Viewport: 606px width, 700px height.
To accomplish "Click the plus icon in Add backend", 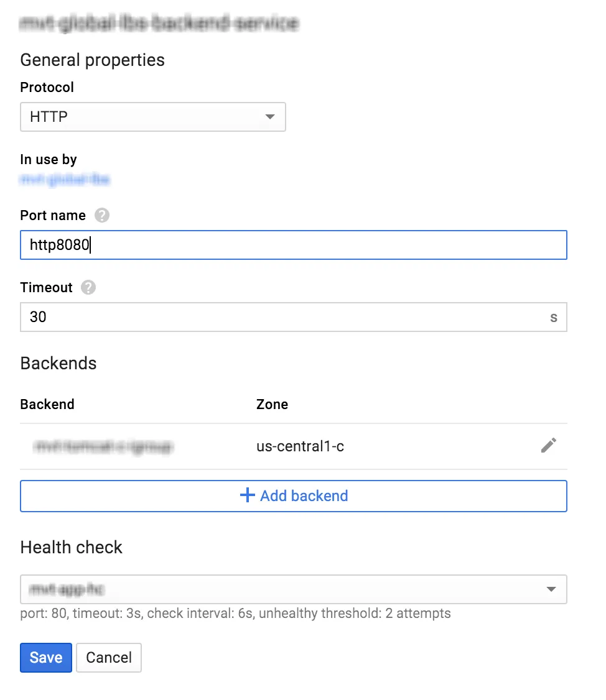I will tap(248, 495).
